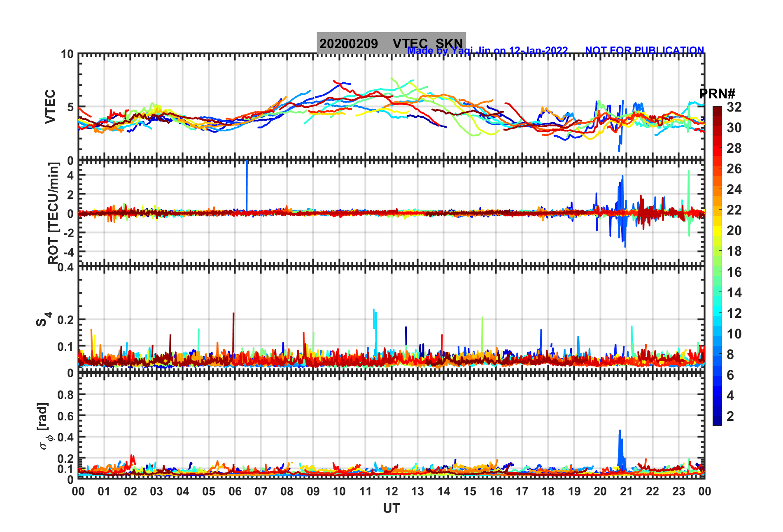
Task: Click x-axis tick label 18
Action: tap(548, 491)
